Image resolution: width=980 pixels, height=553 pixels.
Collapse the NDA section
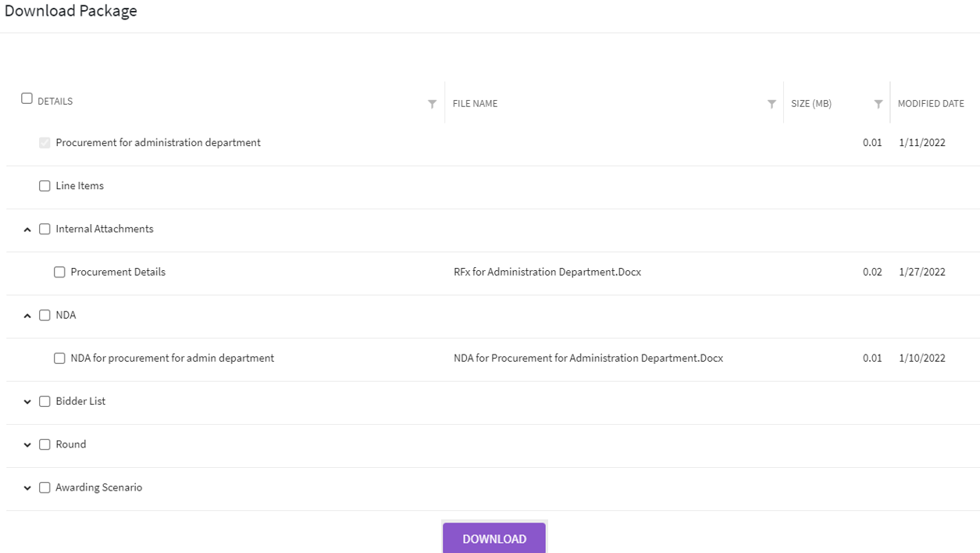(x=27, y=316)
